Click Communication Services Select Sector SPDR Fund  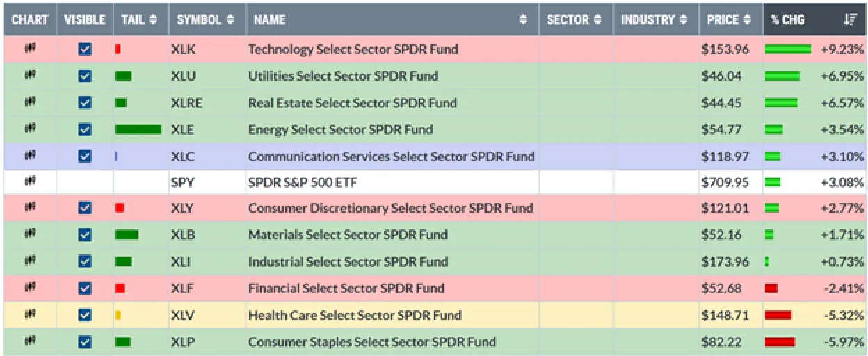pos(392,156)
